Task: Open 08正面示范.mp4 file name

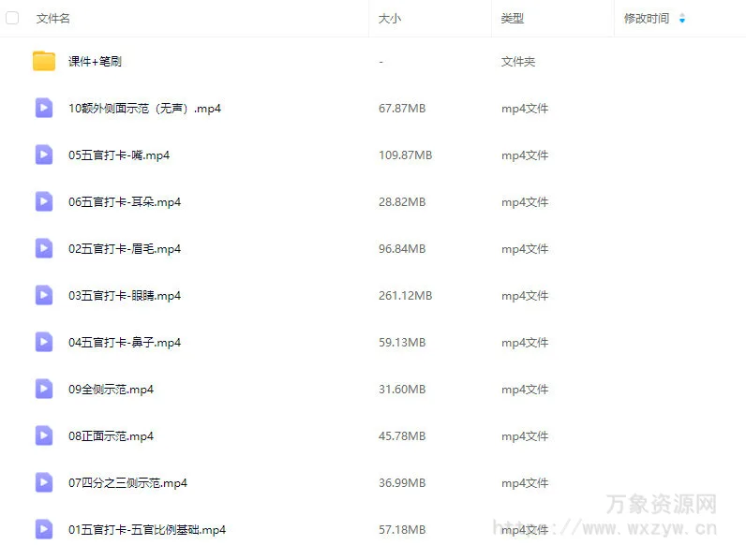Action: [x=111, y=436]
